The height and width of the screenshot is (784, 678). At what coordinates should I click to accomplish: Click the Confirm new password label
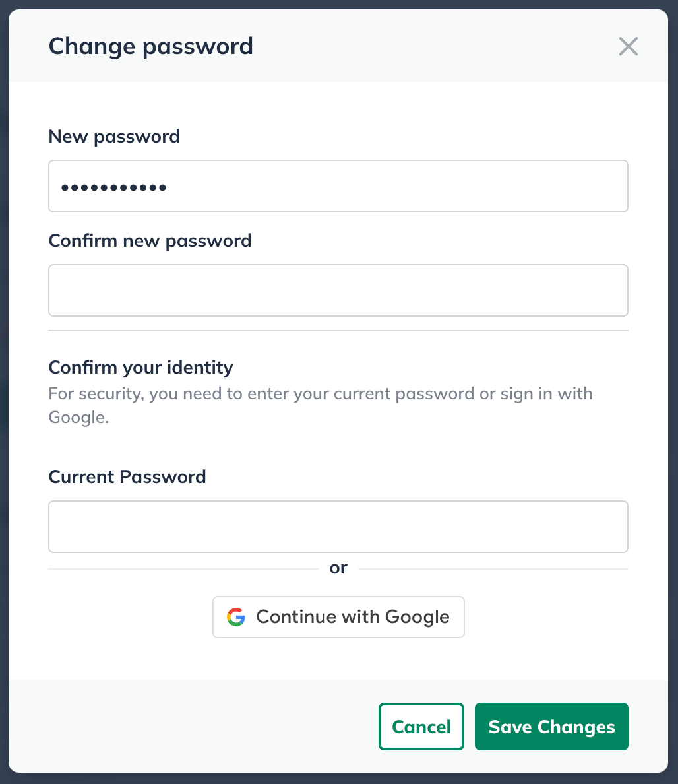point(150,240)
